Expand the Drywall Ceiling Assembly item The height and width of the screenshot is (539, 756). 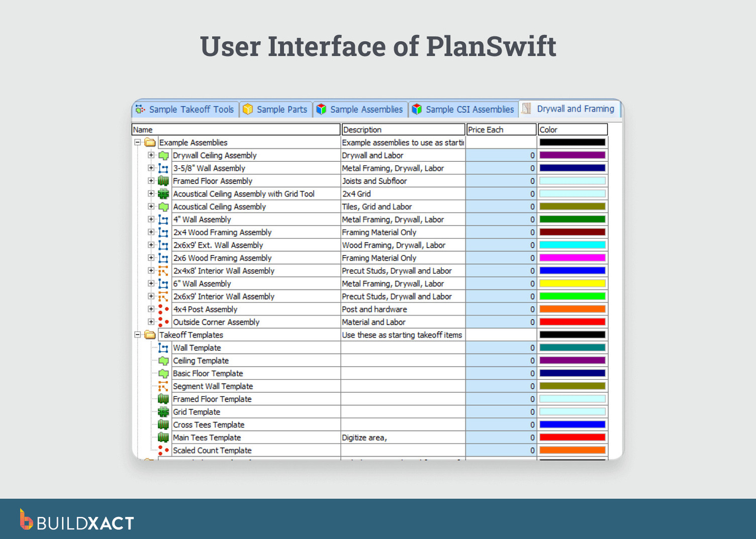click(151, 155)
